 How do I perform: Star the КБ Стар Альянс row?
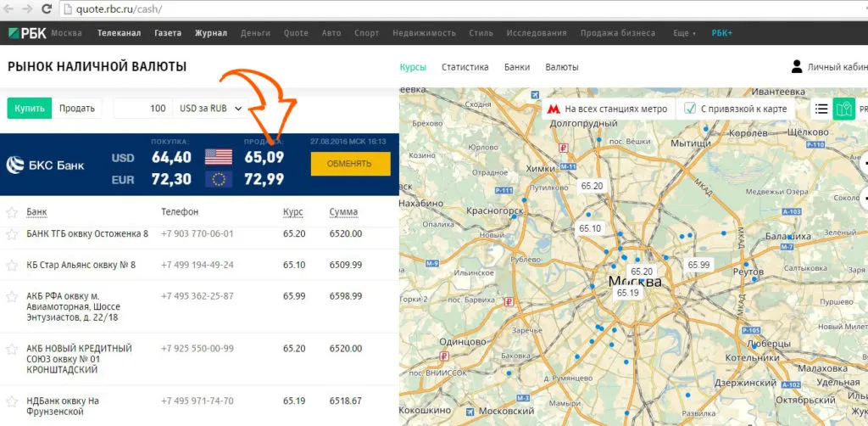12,266
